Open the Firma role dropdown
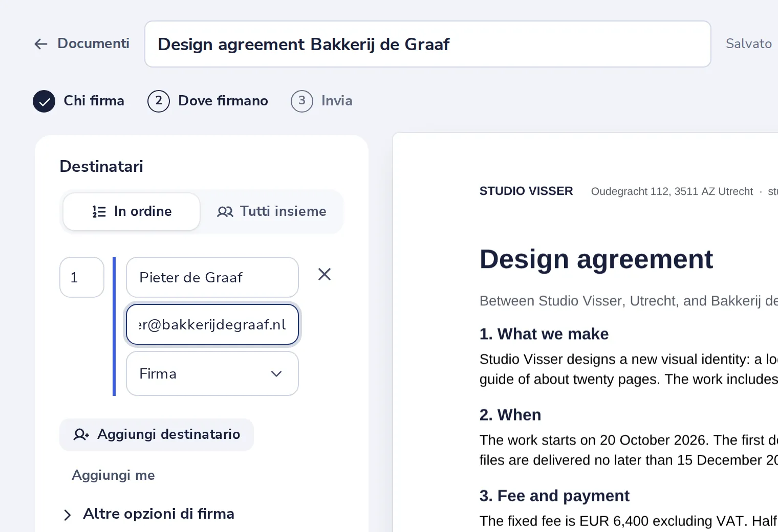778x532 pixels. [x=212, y=373]
